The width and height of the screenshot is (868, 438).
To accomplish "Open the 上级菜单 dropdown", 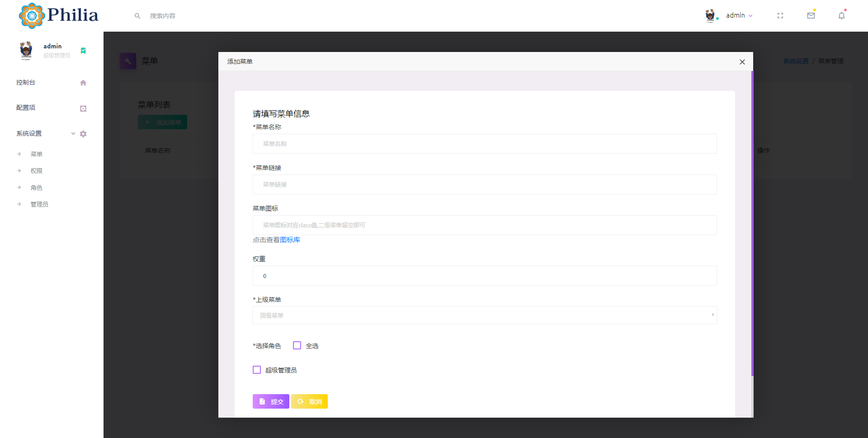I will tap(485, 315).
